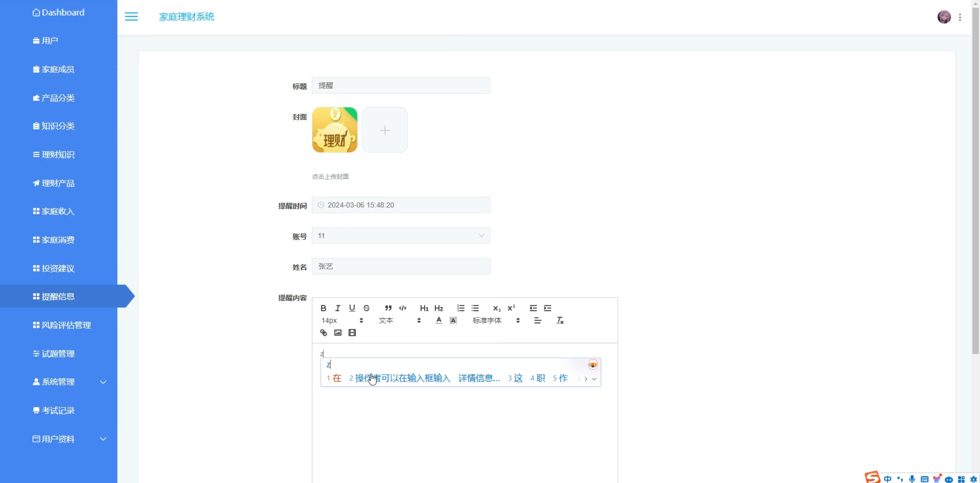Toggle underline in editor toolbar

[352, 308]
